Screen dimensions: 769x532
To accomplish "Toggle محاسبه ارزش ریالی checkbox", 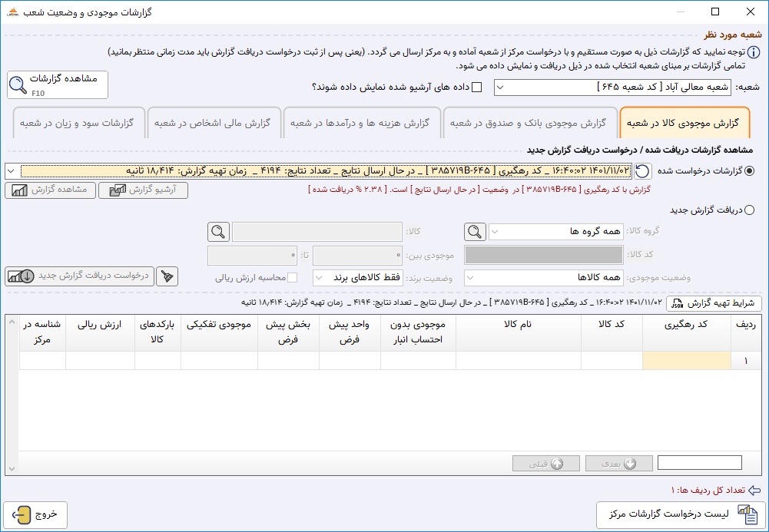I will (x=292, y=278).
